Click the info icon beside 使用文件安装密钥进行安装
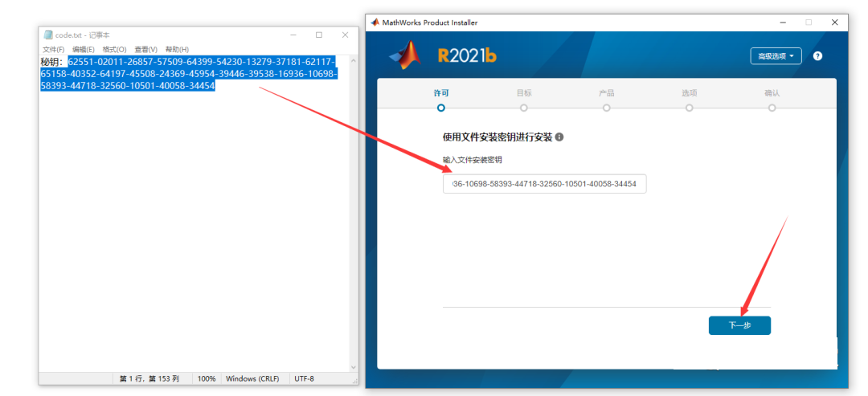Image resolution: width=868 pixels, height=396 pixels. click(x=559, y=137)
